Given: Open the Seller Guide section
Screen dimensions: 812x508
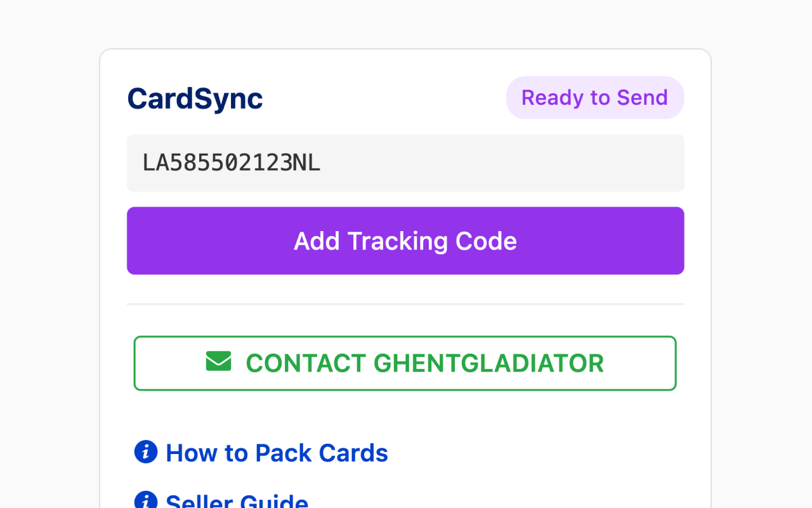Looking at the screenshot, I should pyautogui.click(x=237, y=501).
